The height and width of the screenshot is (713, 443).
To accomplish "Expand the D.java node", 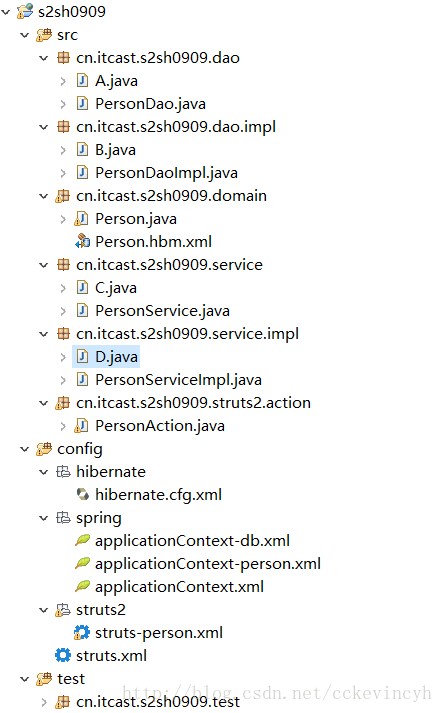I will coord(63,357).
